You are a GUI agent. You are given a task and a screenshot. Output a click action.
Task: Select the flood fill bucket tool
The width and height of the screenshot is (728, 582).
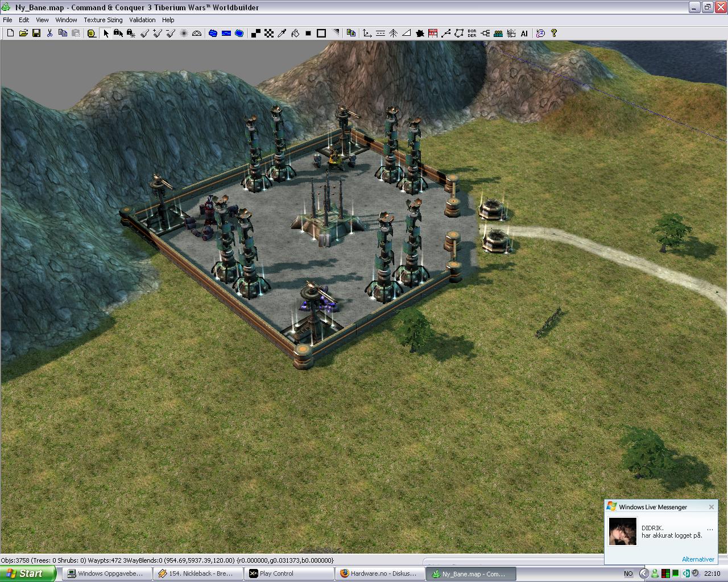click(x=295, y=34)
